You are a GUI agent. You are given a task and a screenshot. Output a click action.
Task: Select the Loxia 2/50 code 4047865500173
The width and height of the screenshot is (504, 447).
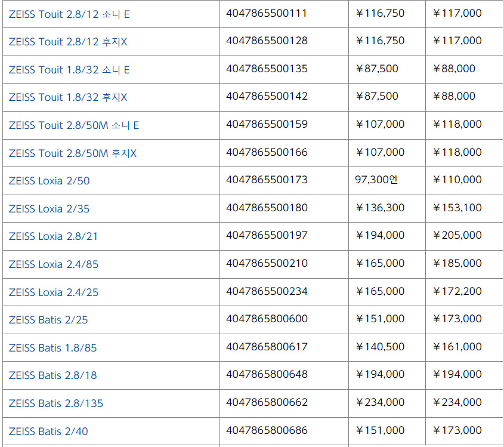[x=267, y=180]
